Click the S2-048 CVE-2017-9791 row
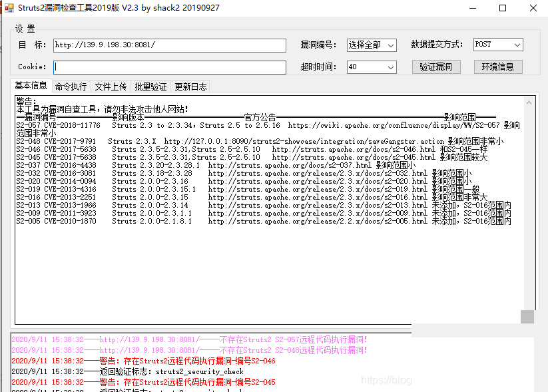This screenshot has height=392, width=548. pos(260,142)
